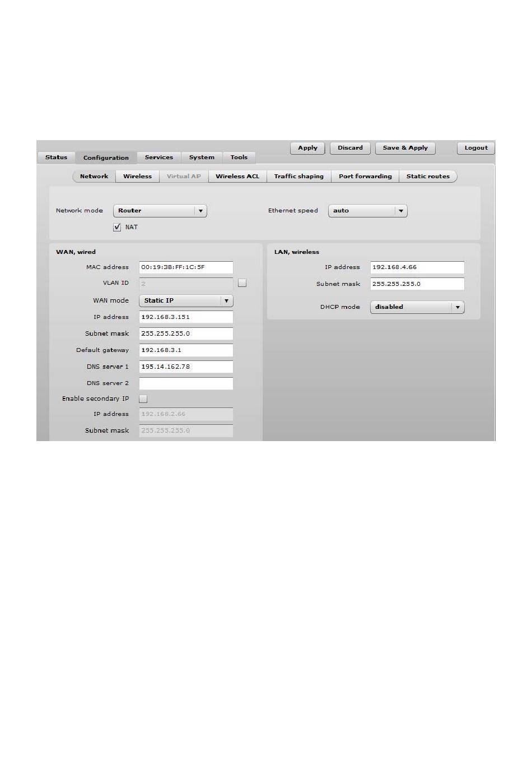
Task: Switch to Traffic shaping sub-tab
Action: tap(299, 176)
